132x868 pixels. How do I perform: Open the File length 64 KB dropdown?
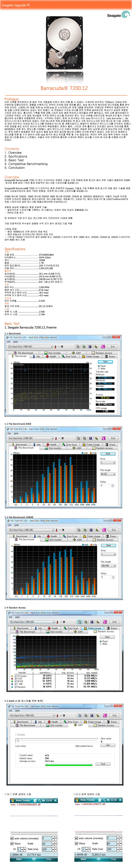[108, 474]
